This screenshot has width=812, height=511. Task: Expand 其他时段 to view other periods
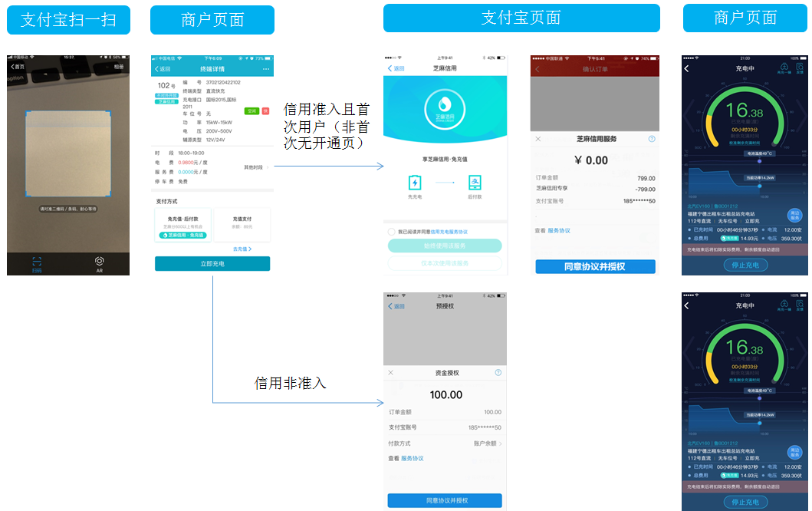[x=254, y=167]
